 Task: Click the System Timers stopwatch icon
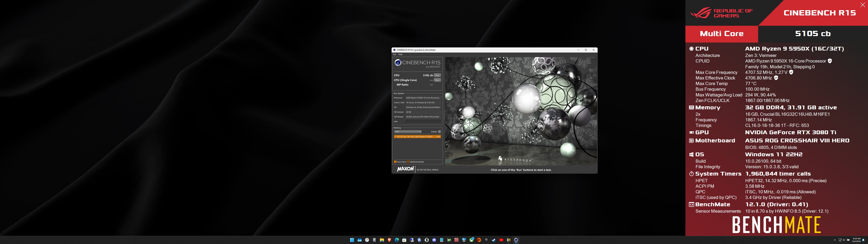(x=691, y=174)
